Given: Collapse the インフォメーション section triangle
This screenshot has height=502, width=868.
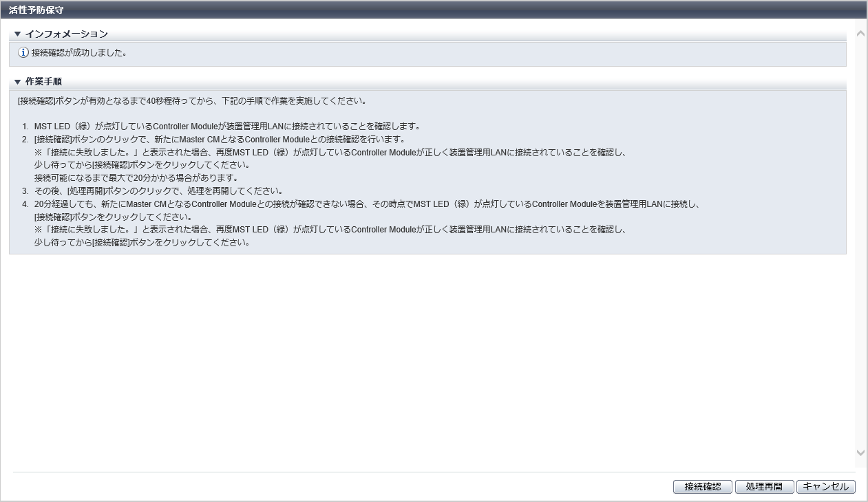Looking at the screenshot, I should tap(18, 34).
